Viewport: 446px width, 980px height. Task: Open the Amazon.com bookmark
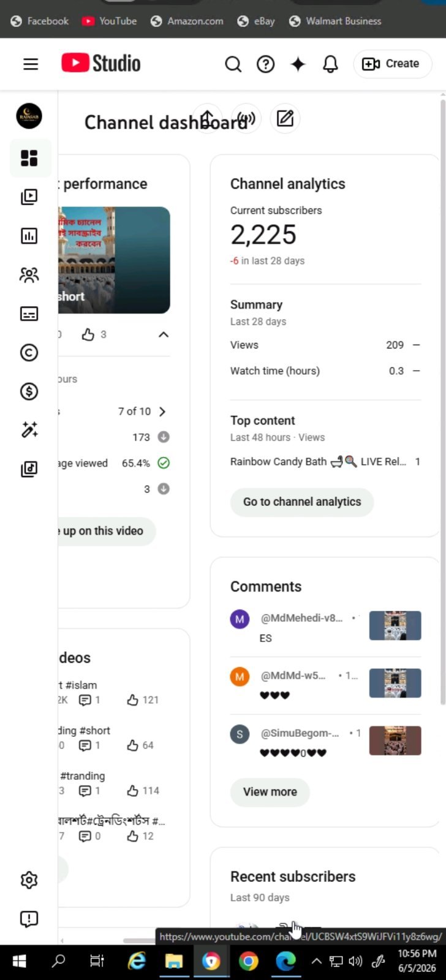click(187, 21)
